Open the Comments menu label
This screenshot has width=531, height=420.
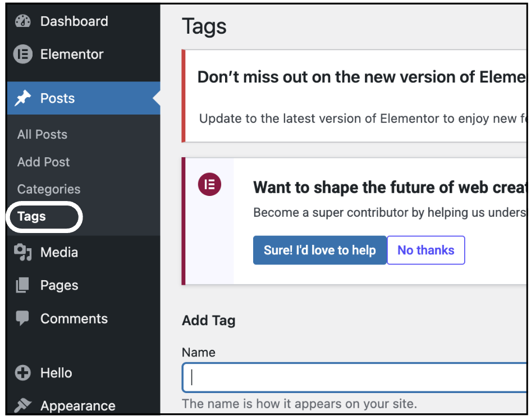click(x=74, y=319)
